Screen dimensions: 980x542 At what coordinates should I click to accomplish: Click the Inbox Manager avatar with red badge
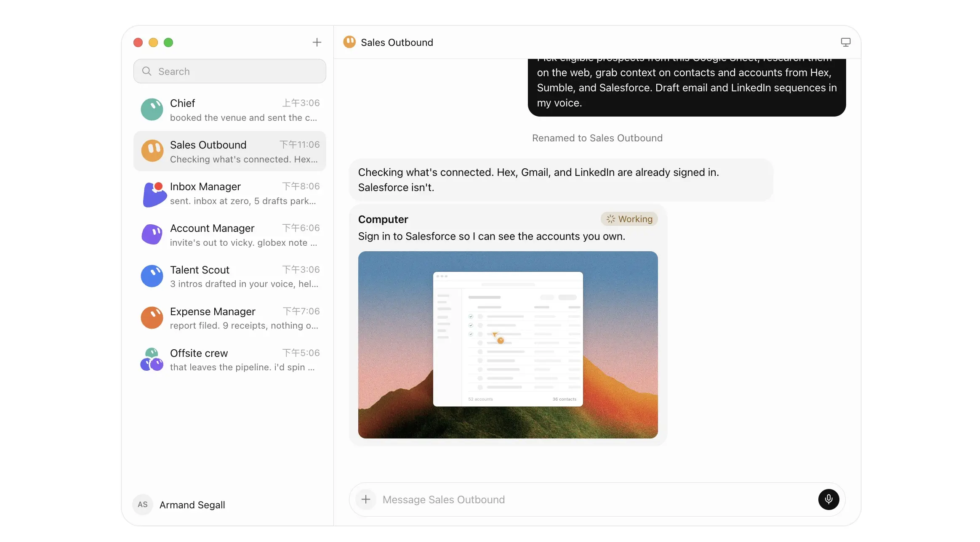[154, 194]
